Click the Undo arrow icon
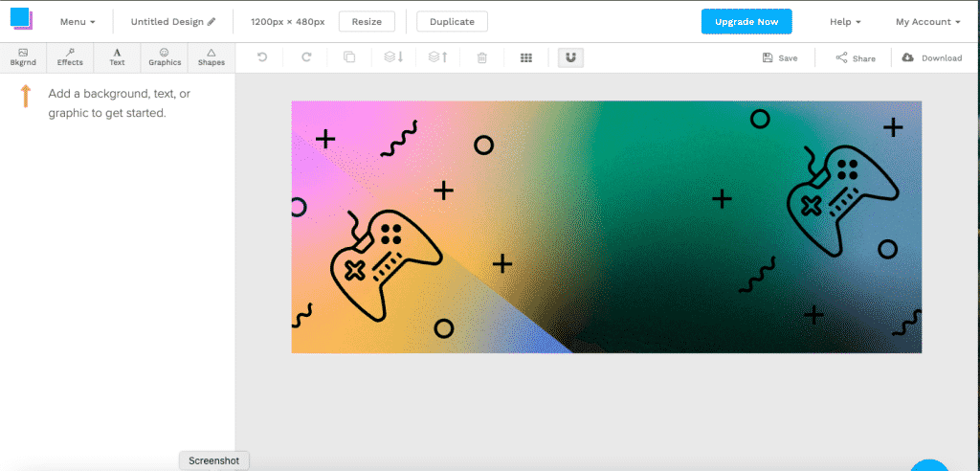The image size is (980, 471). coord(262,57)
